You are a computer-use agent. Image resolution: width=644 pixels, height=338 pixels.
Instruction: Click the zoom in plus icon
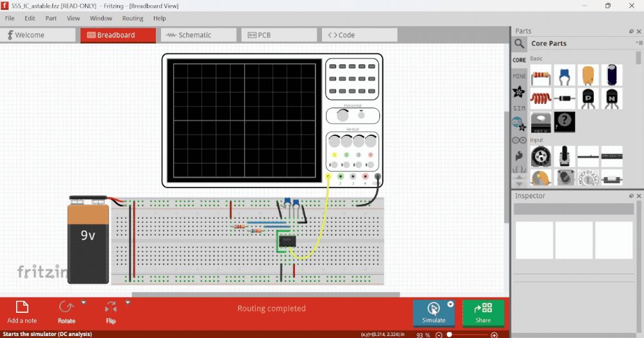coord(494,335)
